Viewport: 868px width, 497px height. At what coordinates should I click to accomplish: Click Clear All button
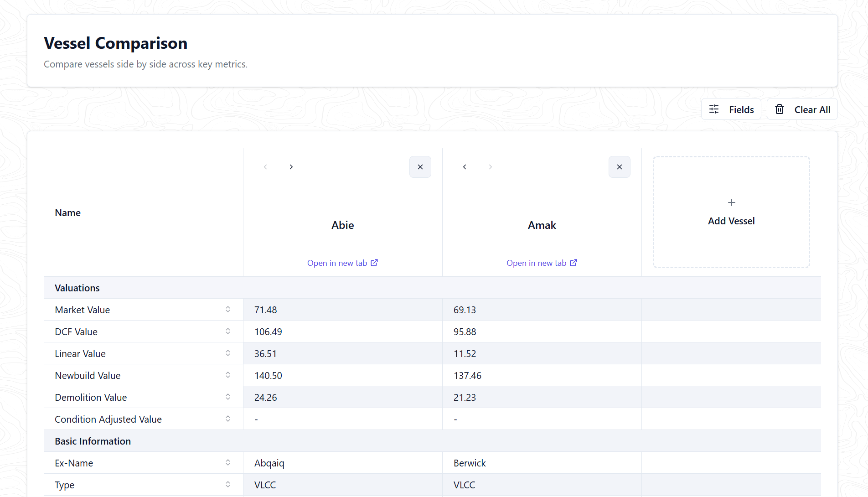(802, 109)
